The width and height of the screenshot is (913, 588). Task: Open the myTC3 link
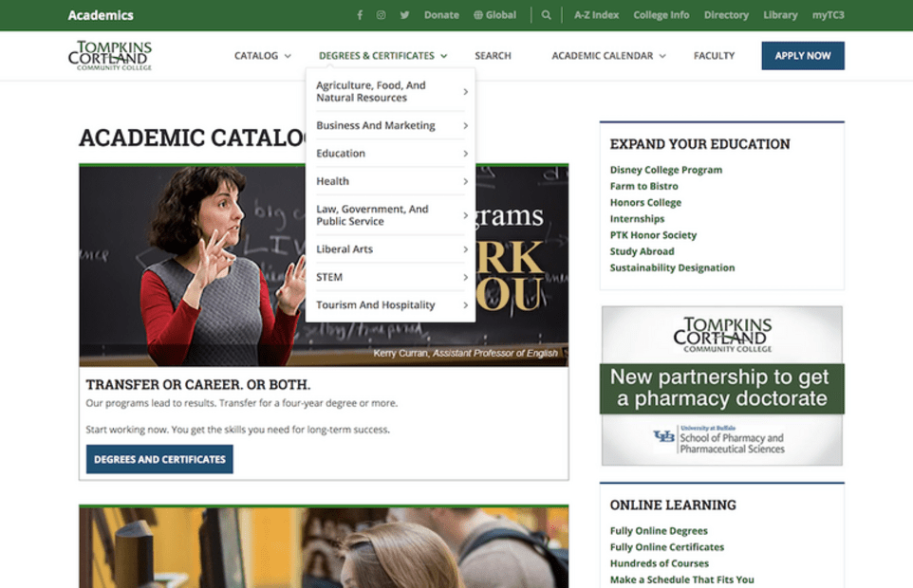click(x=828, y=15)
